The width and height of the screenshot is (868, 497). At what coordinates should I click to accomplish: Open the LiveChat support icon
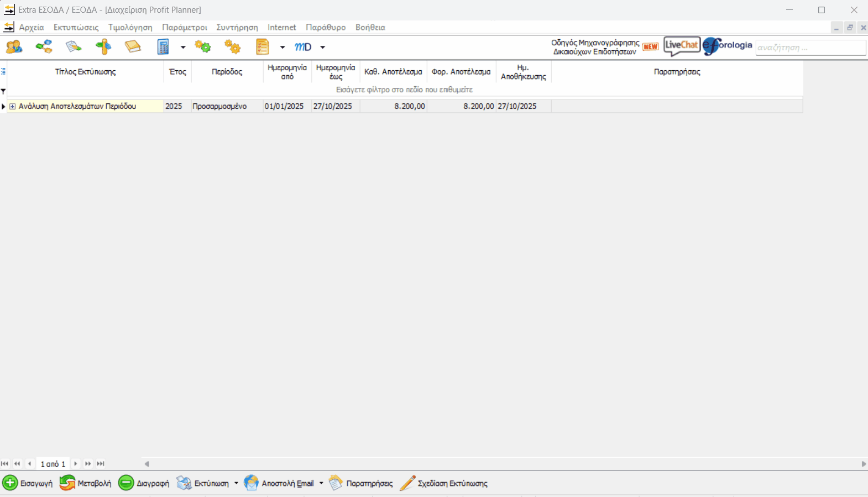pos(682,46)
